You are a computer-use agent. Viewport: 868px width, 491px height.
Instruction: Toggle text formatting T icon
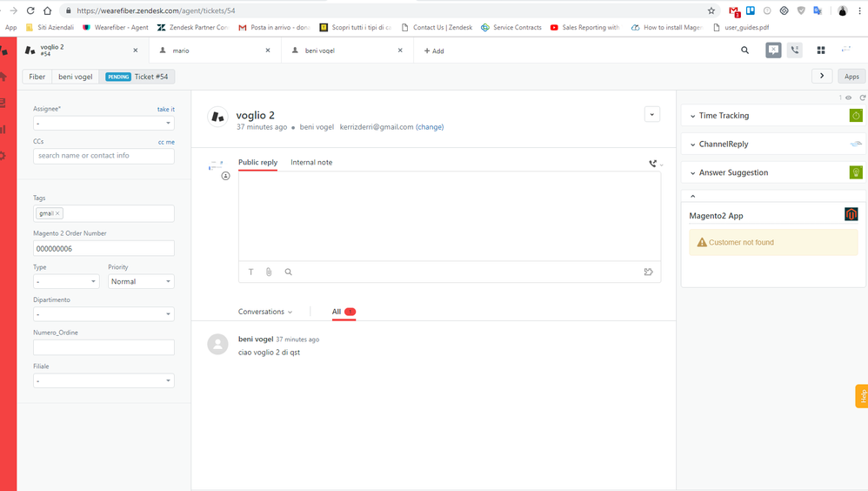click(251, 272)
